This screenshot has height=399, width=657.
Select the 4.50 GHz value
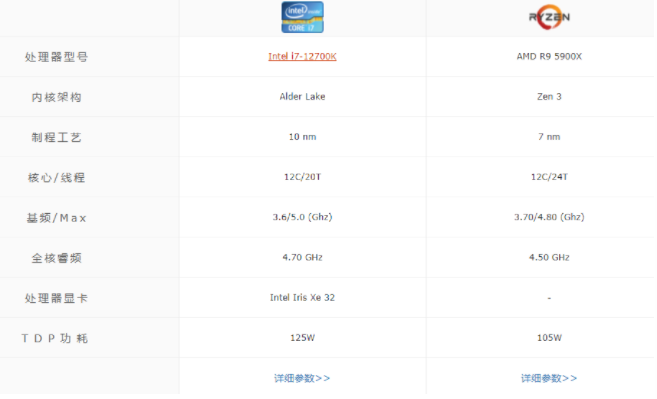coord(549,257)
